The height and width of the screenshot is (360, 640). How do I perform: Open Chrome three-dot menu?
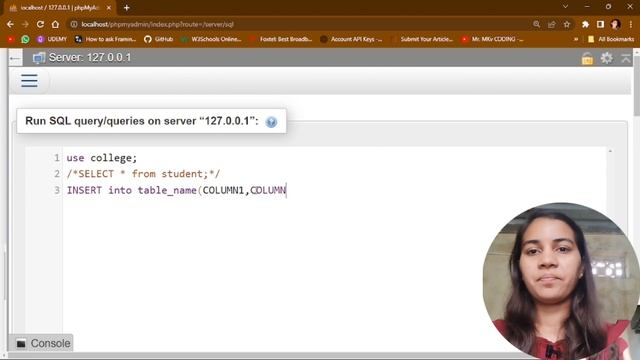click(631, 24)
